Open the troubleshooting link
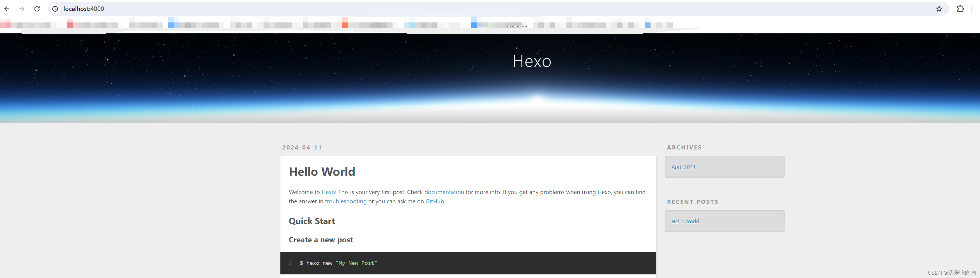The height and width of the screenshot is (278, 980). pos(345,201)
